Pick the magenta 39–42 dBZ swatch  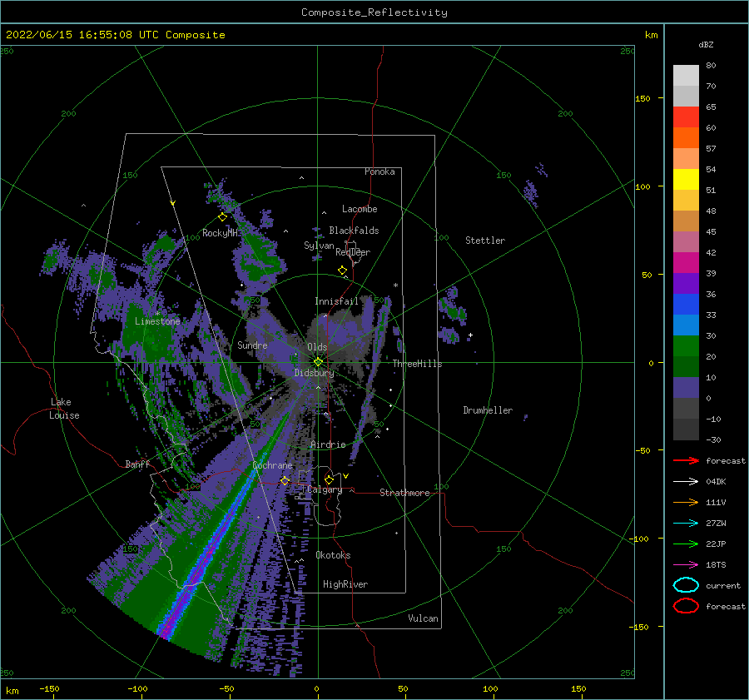coord(686,263)
